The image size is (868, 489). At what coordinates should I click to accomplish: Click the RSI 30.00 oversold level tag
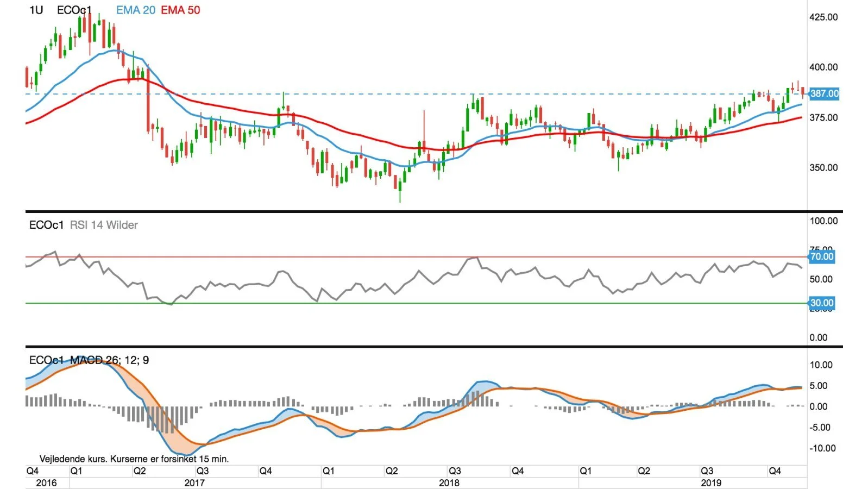click(821, 303)
